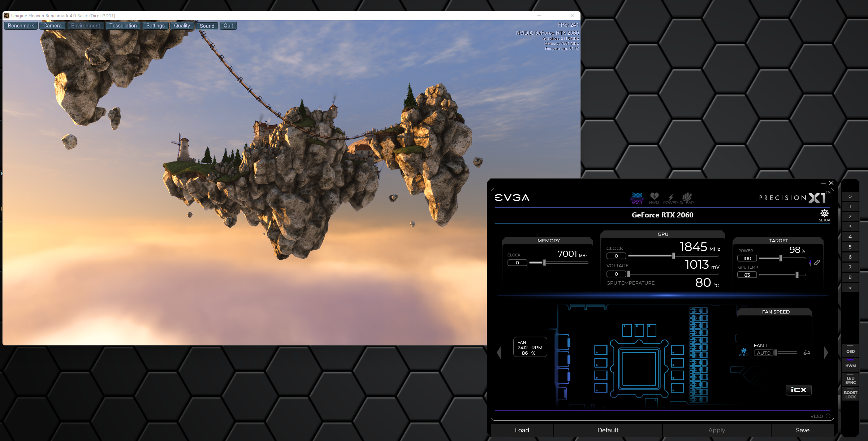
Task: Go to previous panel with left arrow
Action: pos(499,353)
